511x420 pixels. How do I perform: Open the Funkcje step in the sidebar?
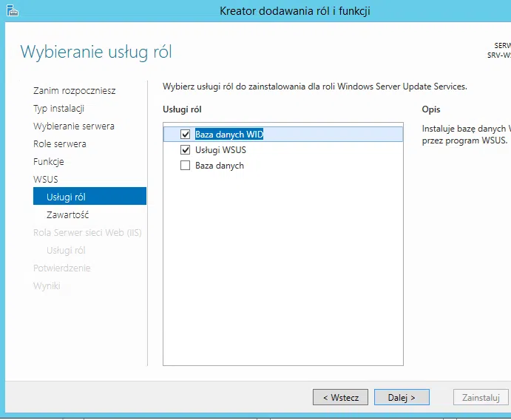coord(48,162)
